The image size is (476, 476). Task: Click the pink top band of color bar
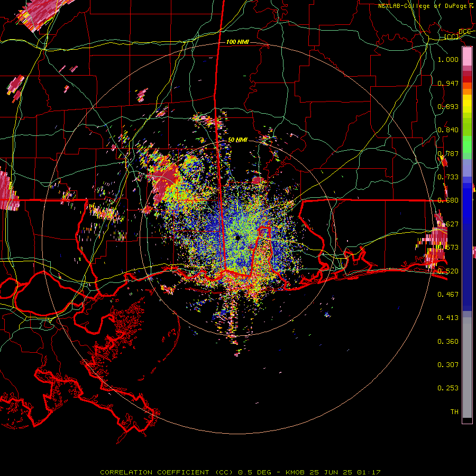[467, 57]
